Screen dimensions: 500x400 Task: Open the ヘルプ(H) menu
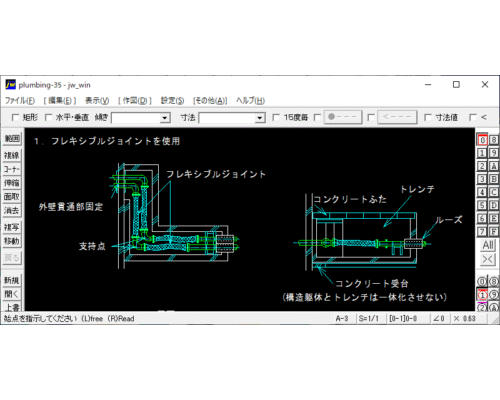[x=250, y=100]
